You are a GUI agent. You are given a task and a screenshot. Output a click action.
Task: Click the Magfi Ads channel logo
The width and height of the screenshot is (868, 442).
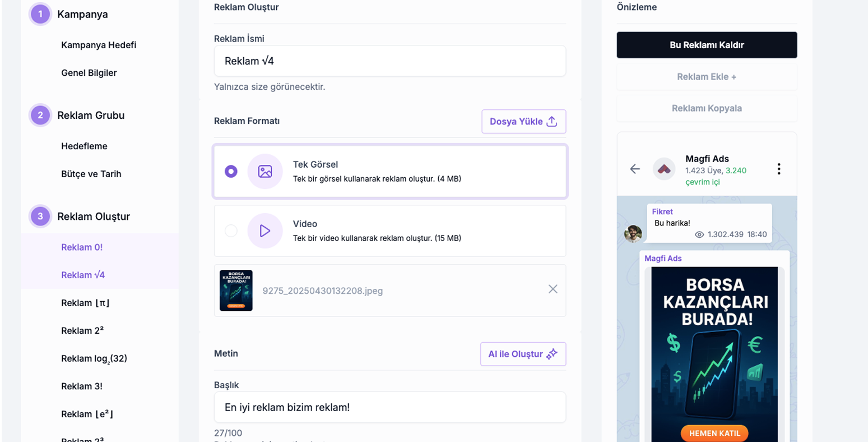[664, 169]
